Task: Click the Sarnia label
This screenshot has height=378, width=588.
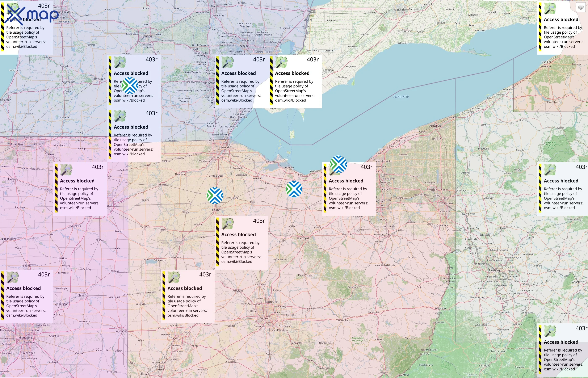Action: pos(311,11)
